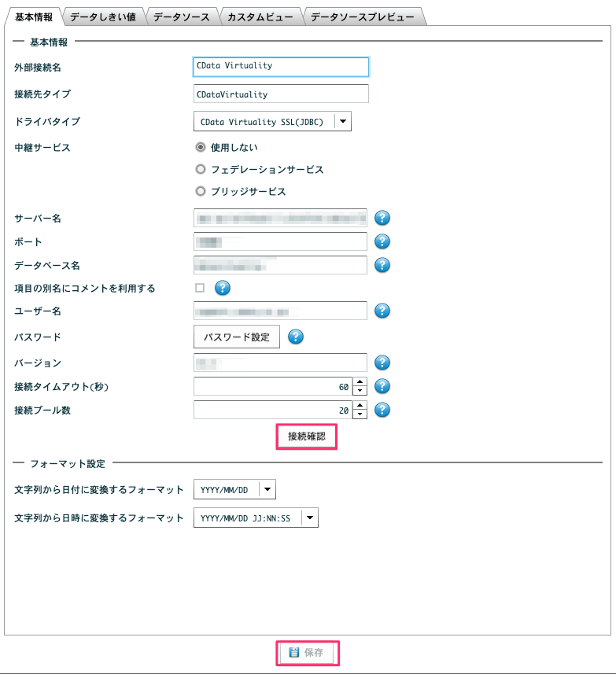This screenshot has height=674, width=616.
Task: Choose フェデレーションサービス radio button
Action: pos(201,169)
